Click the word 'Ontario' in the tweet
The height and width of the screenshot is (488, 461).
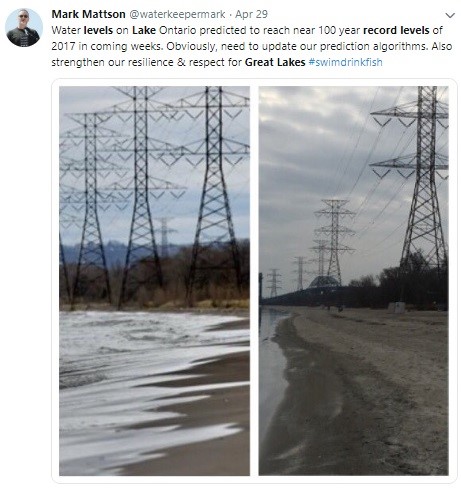coord(178,30)
